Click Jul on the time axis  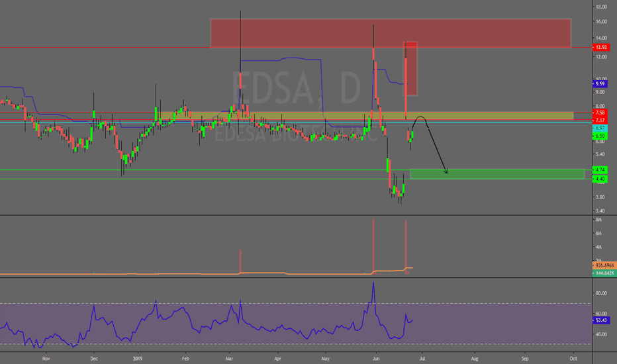(x=422, y=359)
